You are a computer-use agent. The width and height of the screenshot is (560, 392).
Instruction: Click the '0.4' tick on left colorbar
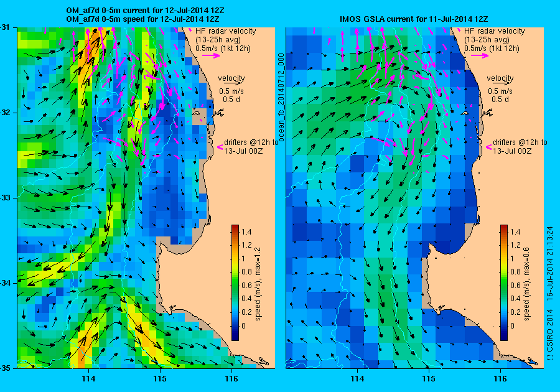coord(246,299)
